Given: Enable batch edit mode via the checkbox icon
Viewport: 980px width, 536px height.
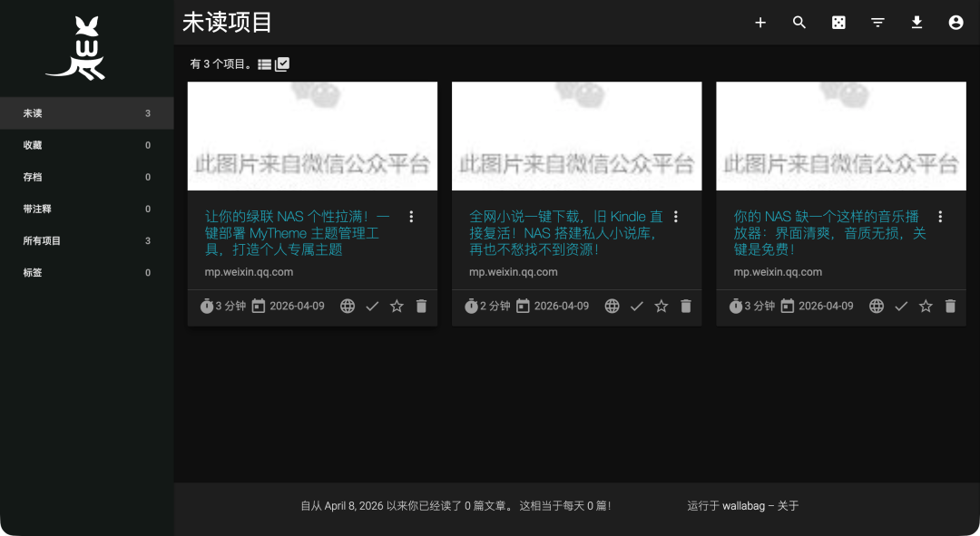Looking at the screenshot, I should click(x=281, y=63).
